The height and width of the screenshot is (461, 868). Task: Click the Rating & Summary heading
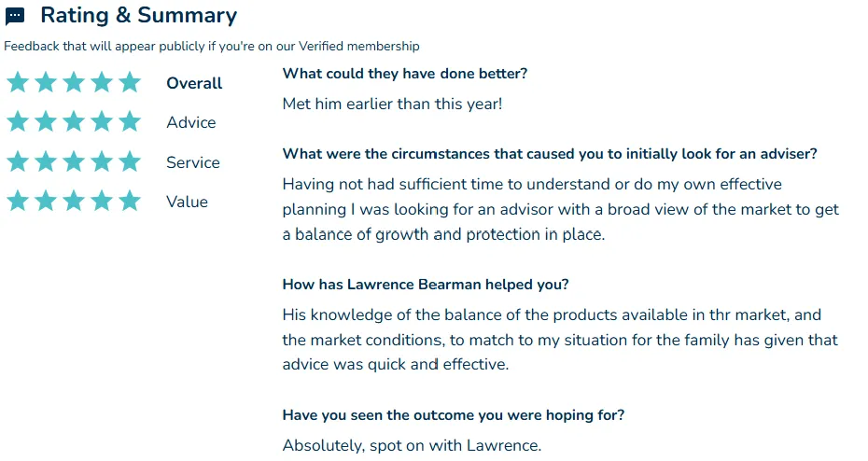coord(138,16)
